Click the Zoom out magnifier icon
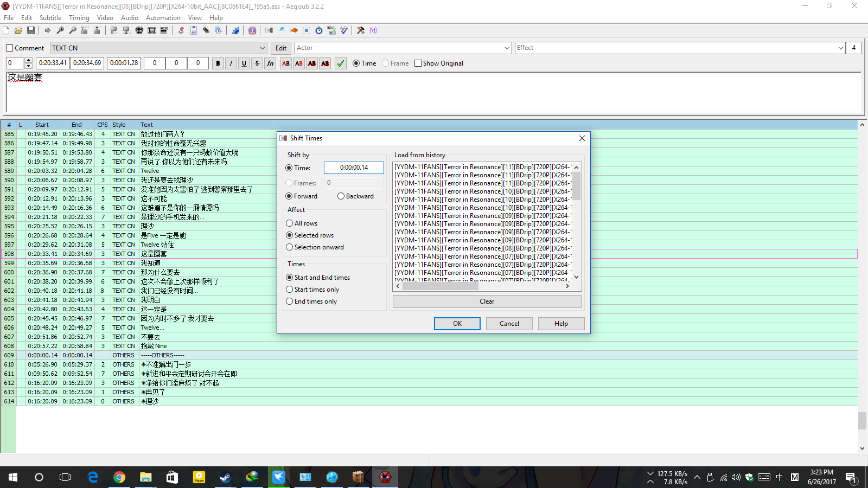The image size is (868, 488). tap(73, 30)
